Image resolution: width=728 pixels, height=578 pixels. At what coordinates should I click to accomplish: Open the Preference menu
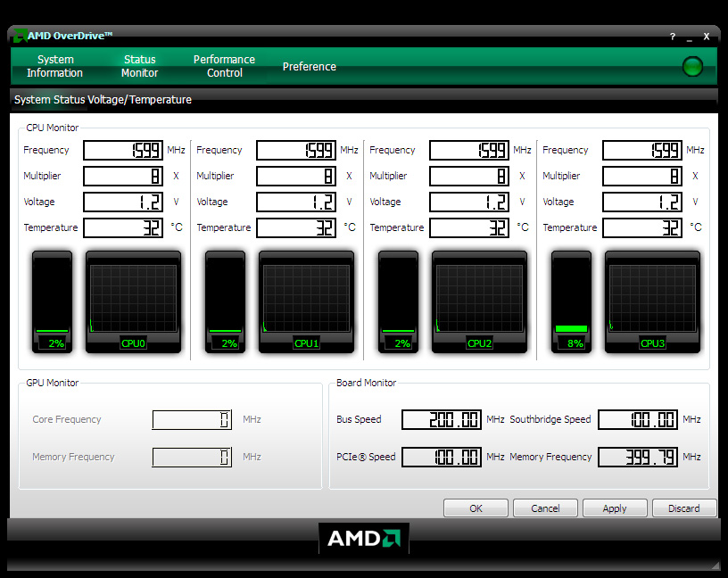(x=310, y=67)
